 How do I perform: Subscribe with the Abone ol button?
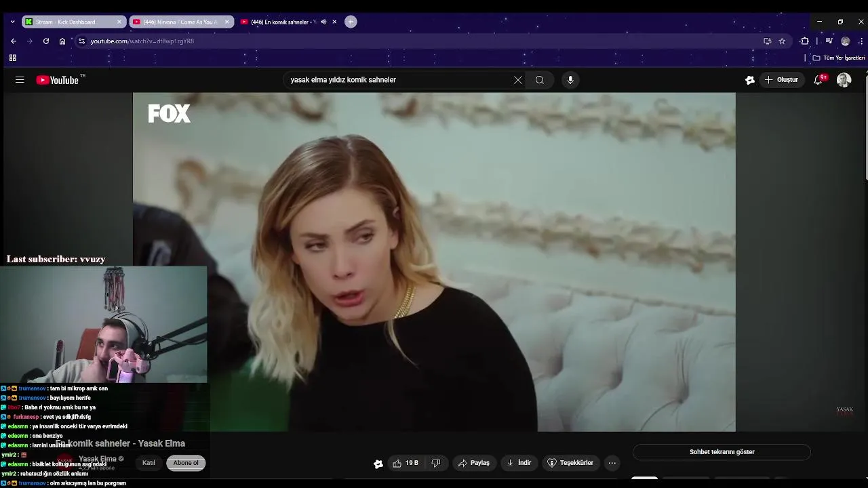click(186, 463)
